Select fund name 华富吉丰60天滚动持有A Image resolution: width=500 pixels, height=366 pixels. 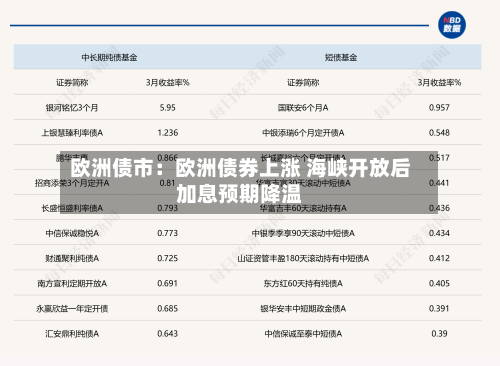click(303, 208)
